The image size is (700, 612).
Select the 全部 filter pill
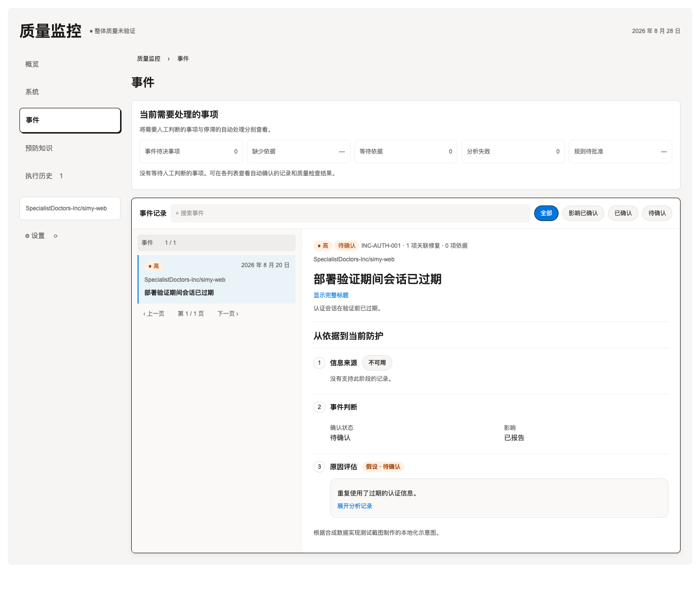click(x=546, y=213)
